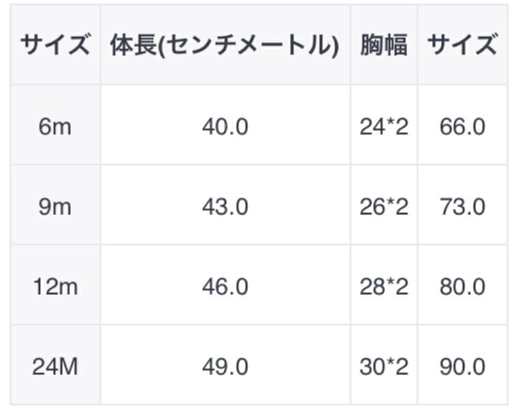Select the 体長(センチメートル) column header

click(225, 46)
